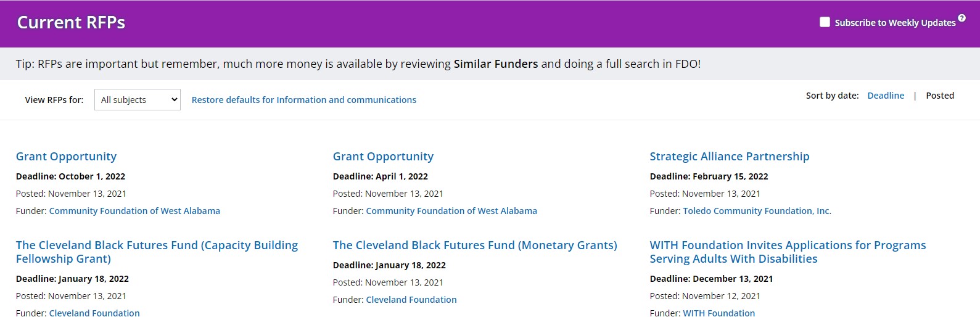Viewport: 980px width, 317px height.
Task: Click the Current RFPs heading
Action: coord(71,23)
